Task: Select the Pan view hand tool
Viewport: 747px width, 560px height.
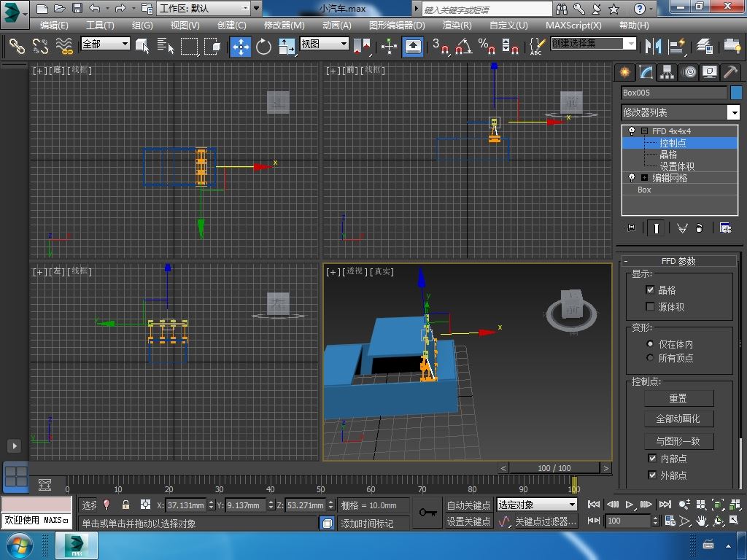Action: (x=701, y=521)
